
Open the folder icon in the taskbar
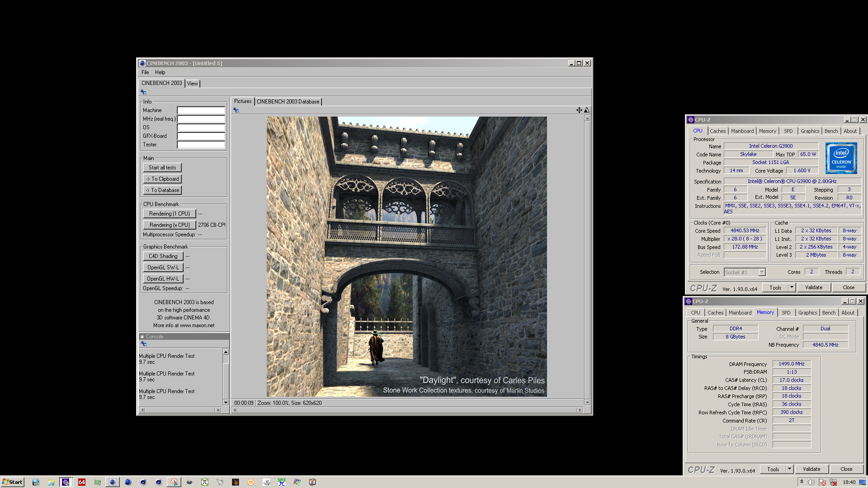coord(51,482)
